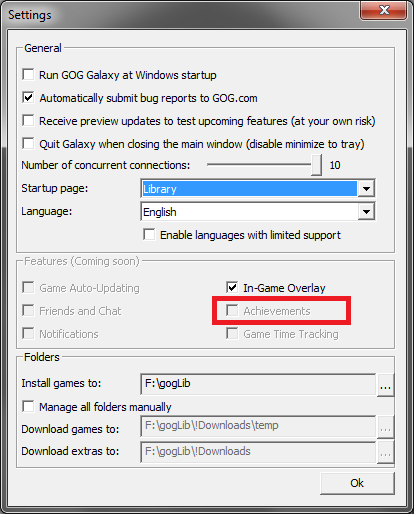Click the Ok button
This screenshot has width=416, height=517.
click(x=357, y=483)
